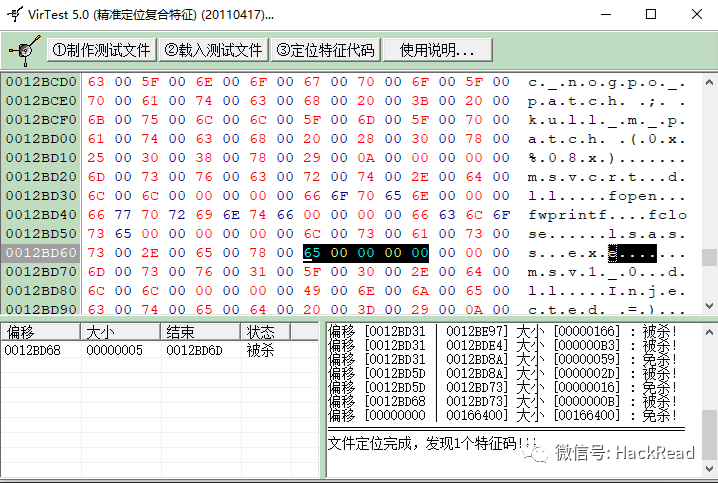Click highlighted address 0012BD60

[x=41, y=253]
